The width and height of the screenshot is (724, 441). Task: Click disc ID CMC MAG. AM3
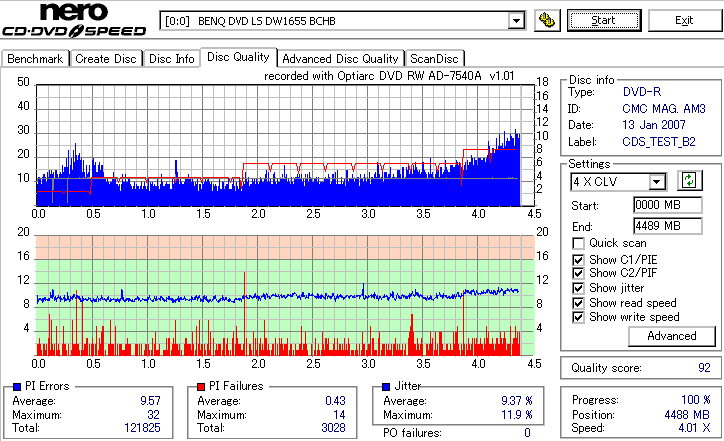664,109
